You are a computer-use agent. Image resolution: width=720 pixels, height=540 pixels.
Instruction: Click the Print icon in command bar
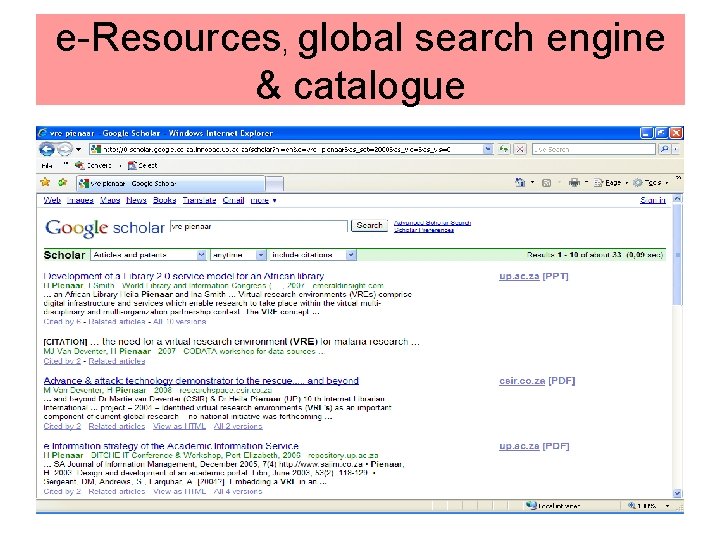pyautogui.click(x=574, y=183)
